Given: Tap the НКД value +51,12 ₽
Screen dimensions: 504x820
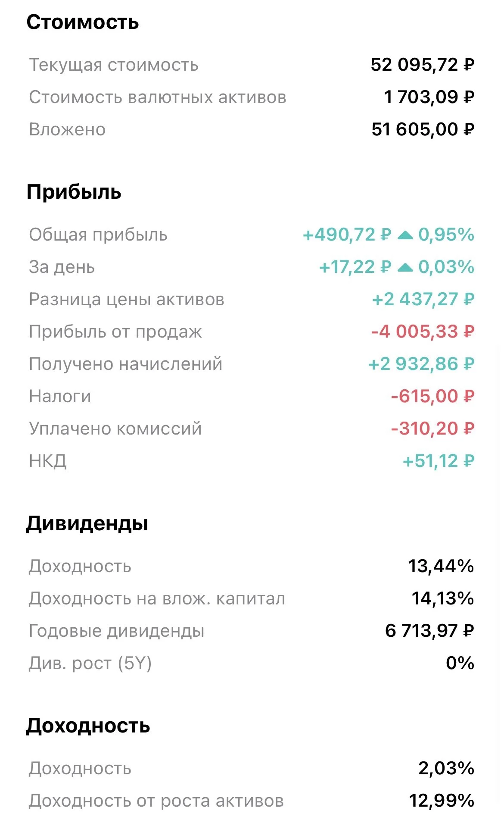Looking at the screenshot, I should (438, 461).
